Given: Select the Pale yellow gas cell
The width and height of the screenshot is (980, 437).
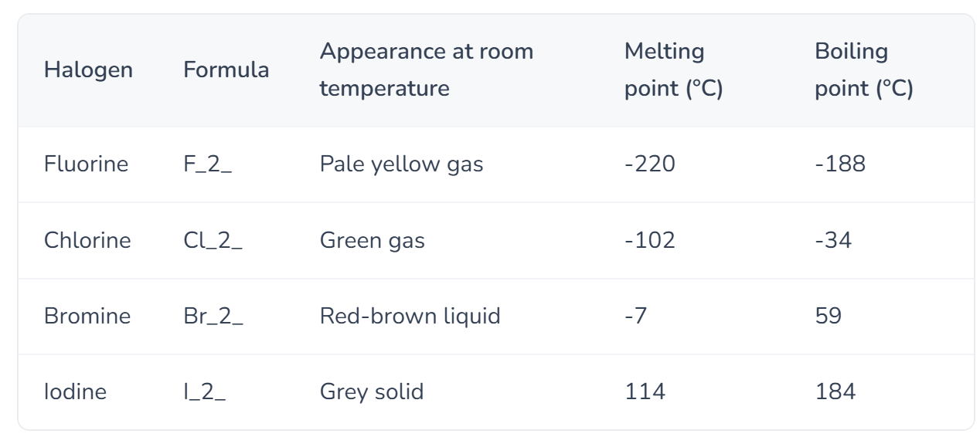Looking at the screenshot, I should click(402, 164).
